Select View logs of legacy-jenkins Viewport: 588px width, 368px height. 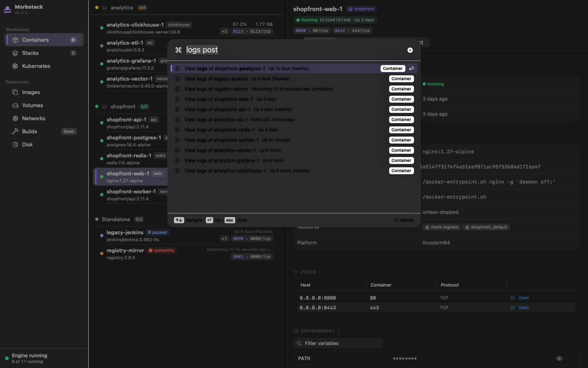pos(294,79)
